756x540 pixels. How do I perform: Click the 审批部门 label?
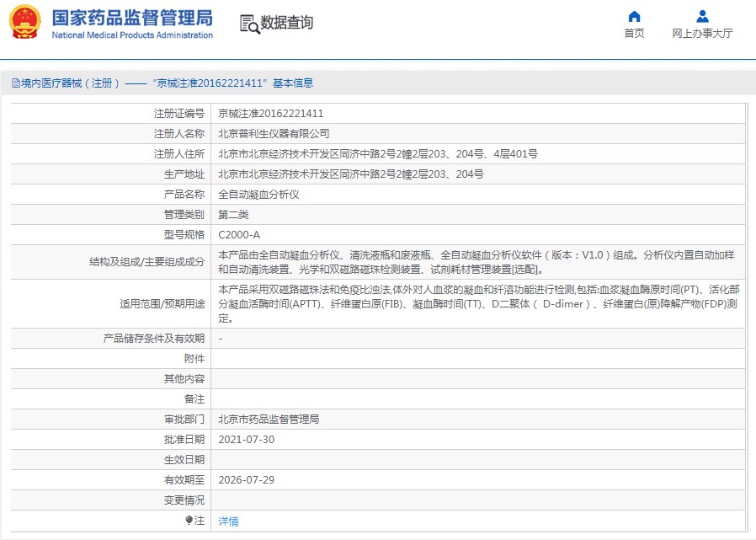(184, 420)
